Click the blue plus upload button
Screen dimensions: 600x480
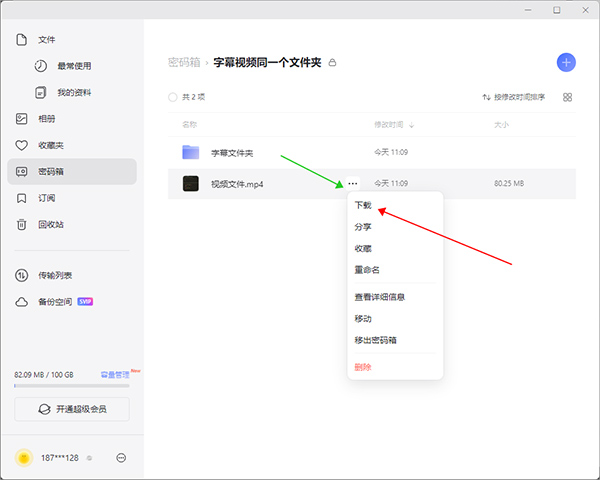[567, 62]
